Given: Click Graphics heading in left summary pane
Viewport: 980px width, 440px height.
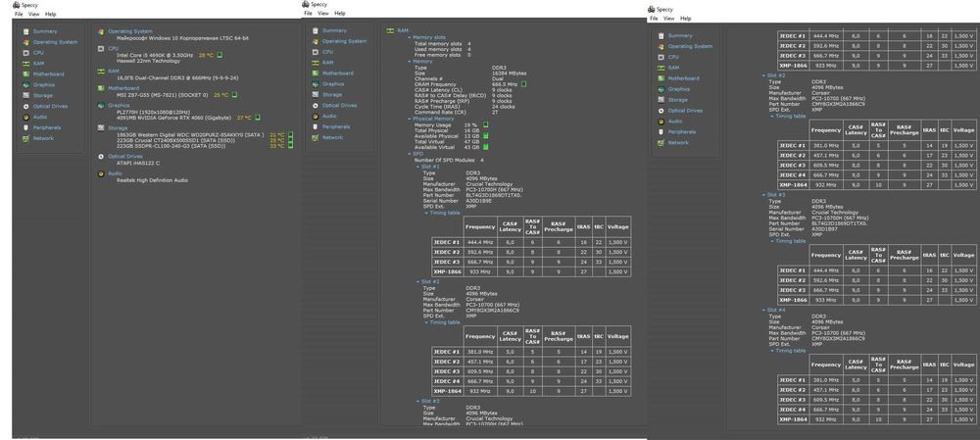Looking at the screenshot, I should click(x=119, y=105).
